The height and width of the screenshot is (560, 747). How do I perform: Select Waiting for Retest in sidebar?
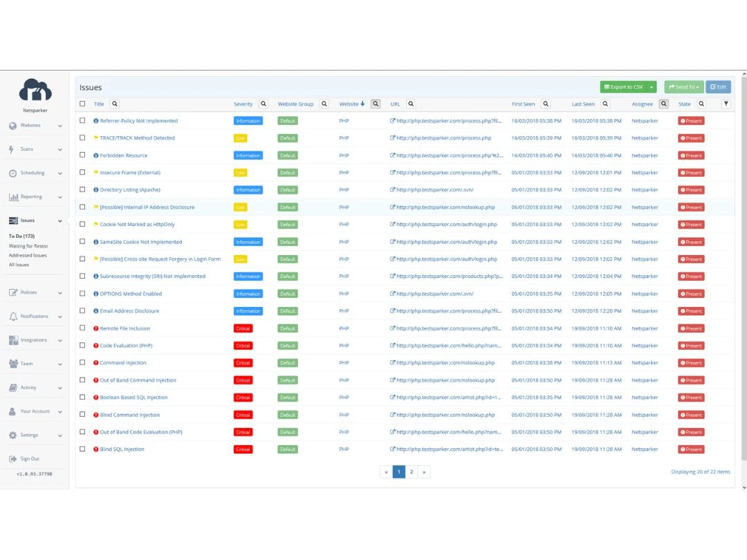28,246
